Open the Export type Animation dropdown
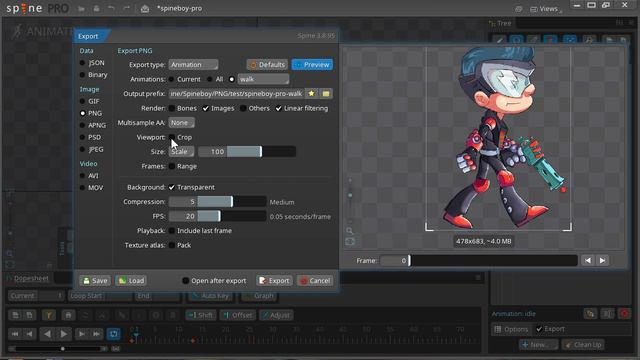Image resolution: width=640 pixels, height=360 pixels. 193,64
